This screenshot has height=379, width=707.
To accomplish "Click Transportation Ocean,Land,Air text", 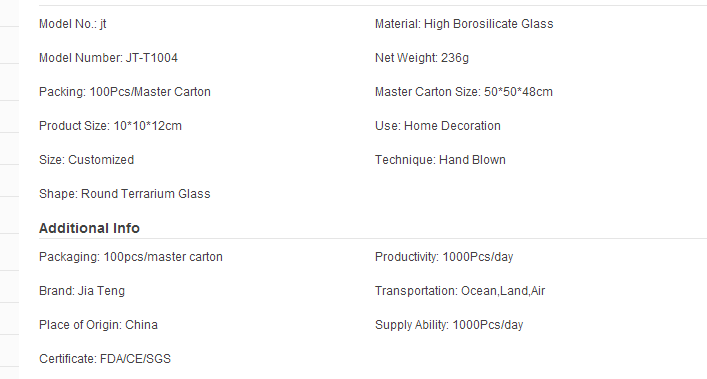I will pyautogui.click(x=460, y=291).
